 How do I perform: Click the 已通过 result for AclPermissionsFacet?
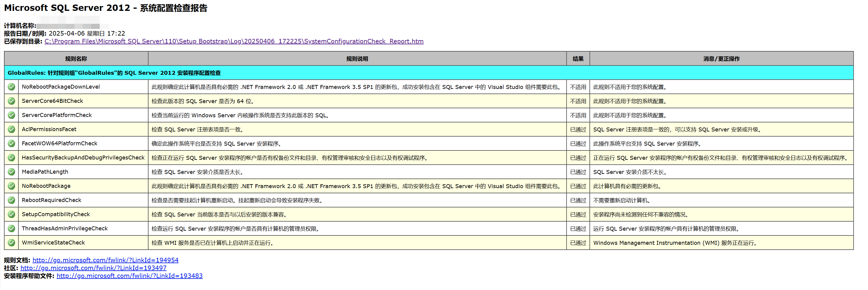(578, 130)
